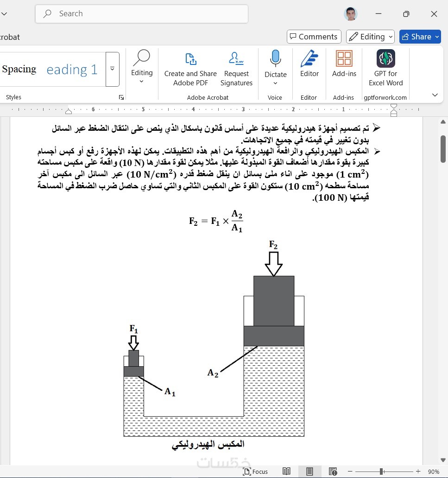This screenshot has height=478, width=448.
Task: Open Editing mode dropdown
Action: 370,37
